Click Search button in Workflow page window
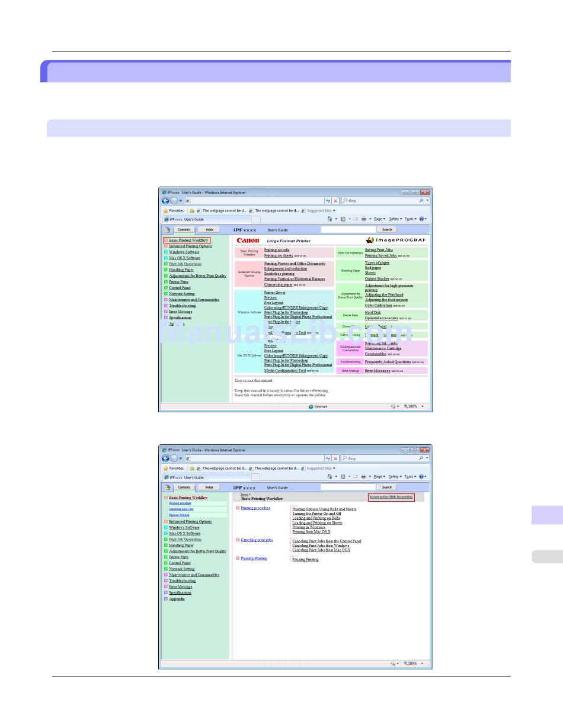Screen dimensions: 563x728 point(387,488)
